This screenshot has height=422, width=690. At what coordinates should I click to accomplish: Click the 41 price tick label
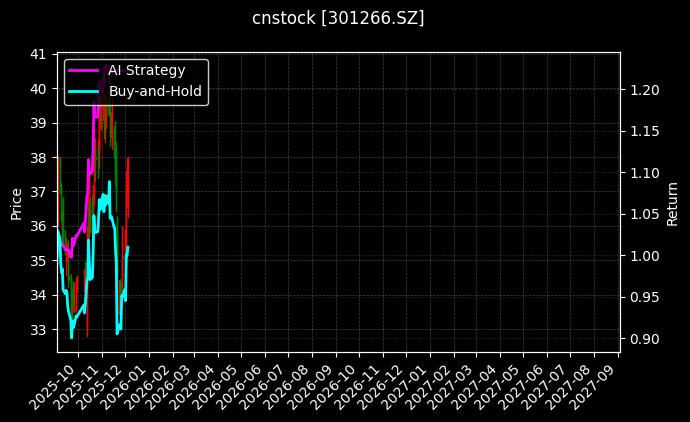pos(38,54)
